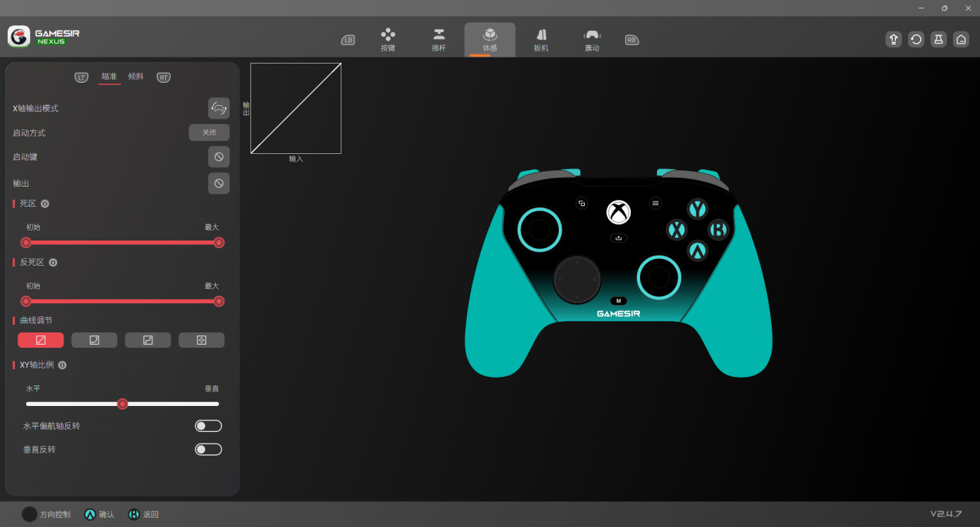
Task: Open 启动方式 selector showing 关闭
Action: (x=209, y=133)
